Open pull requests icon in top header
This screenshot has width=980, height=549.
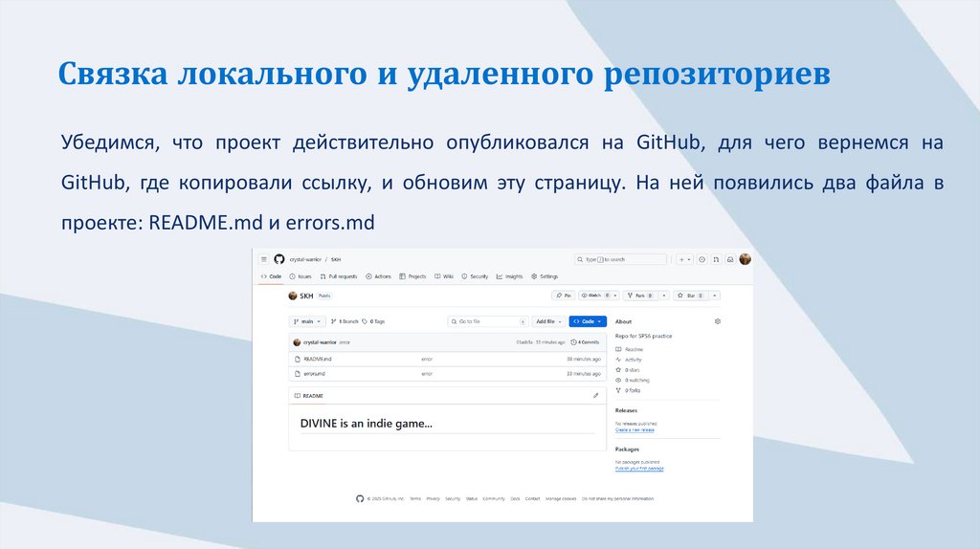click(716, 259)
